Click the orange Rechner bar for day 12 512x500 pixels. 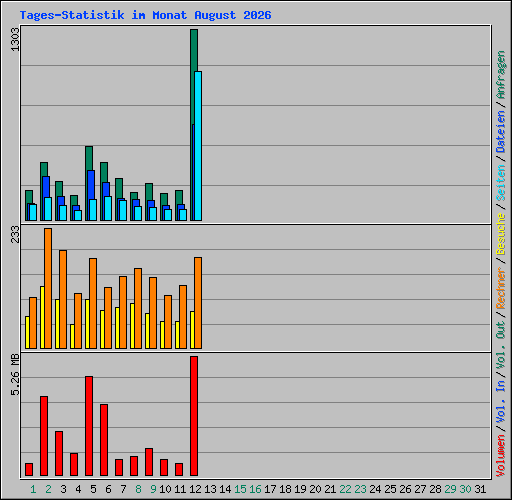[198, 303]
